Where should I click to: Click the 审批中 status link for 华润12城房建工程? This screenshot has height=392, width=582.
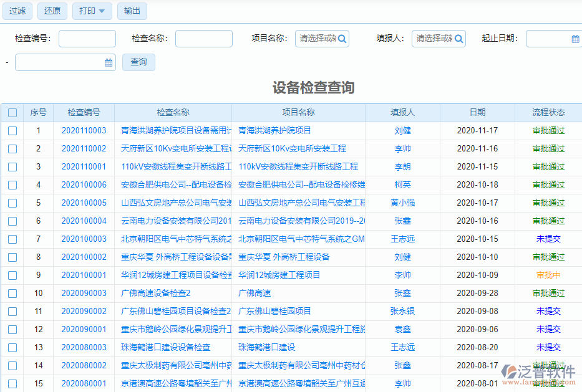(x=547, y=275)
